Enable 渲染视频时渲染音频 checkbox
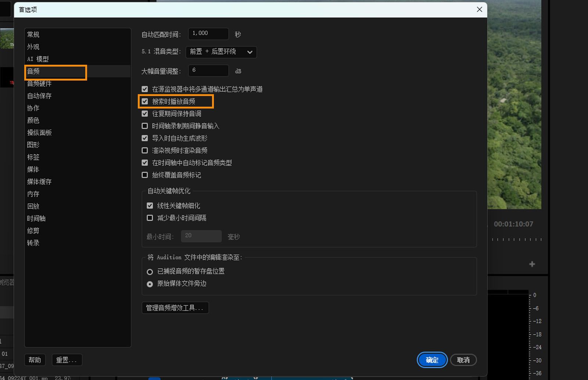This screenshot has height=380, width=588. [144, 150]
